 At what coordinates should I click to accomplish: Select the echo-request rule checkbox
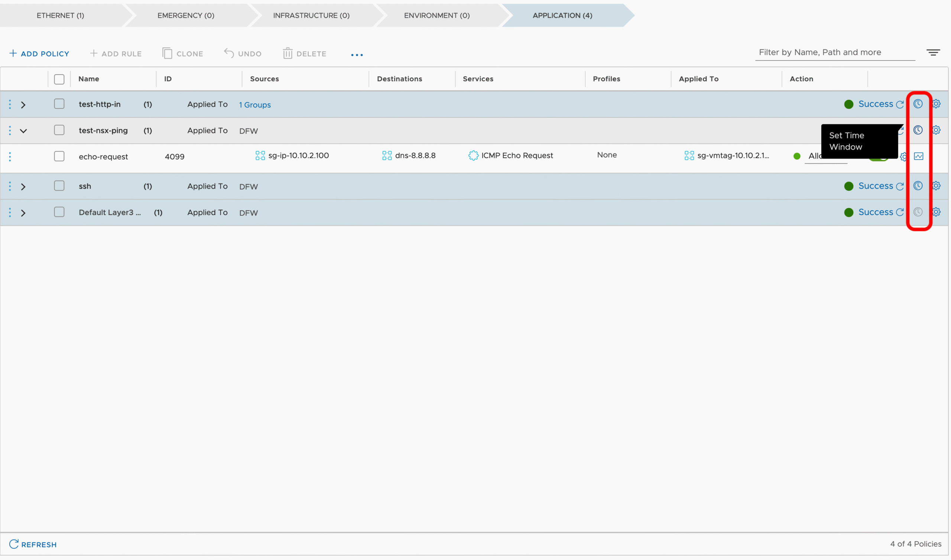[59, 156]
